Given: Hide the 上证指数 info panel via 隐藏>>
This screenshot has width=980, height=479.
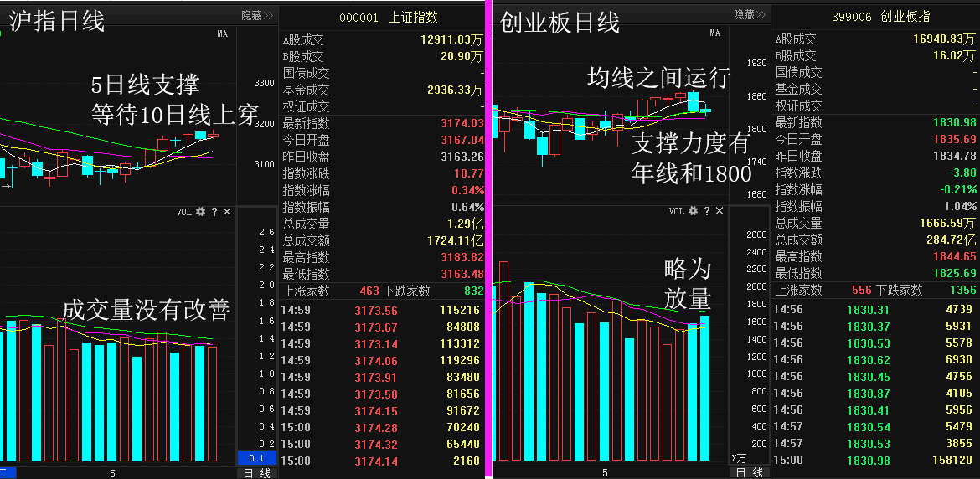Looking at the screenshot, I should [x=257, y=16].
